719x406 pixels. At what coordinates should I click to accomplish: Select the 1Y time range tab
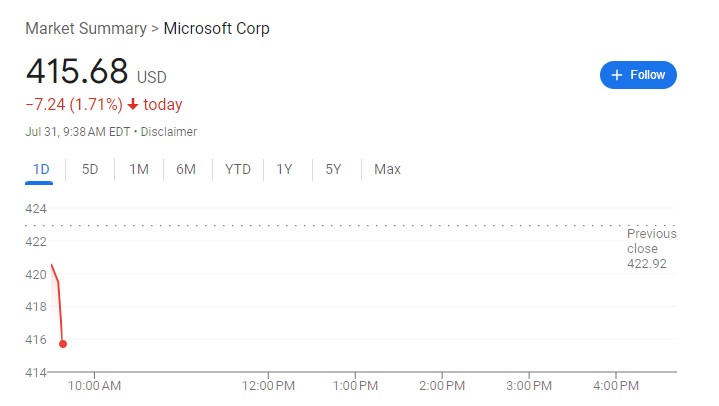[284, 169]
